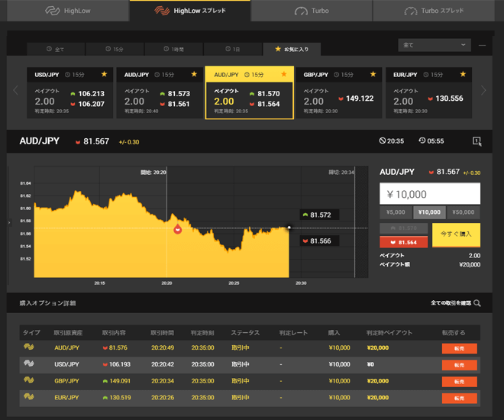Select the High 81.570 direction button
This screenshot has width=504, height=420.
click(404, 228)
